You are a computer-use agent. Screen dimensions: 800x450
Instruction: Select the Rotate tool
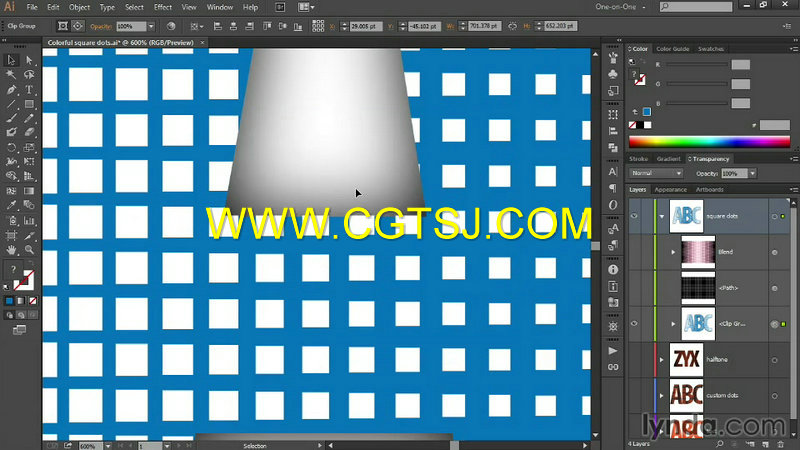click(11, 148)
